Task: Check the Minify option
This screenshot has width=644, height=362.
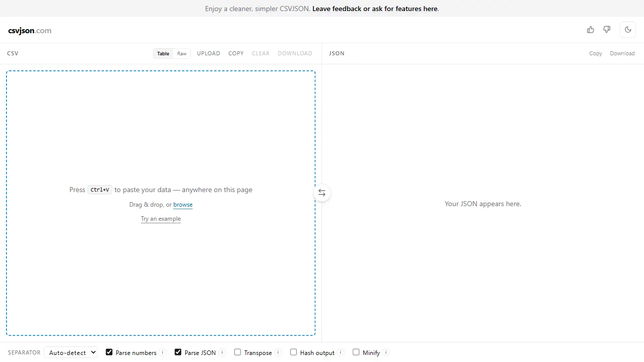Action: [356, 352]
